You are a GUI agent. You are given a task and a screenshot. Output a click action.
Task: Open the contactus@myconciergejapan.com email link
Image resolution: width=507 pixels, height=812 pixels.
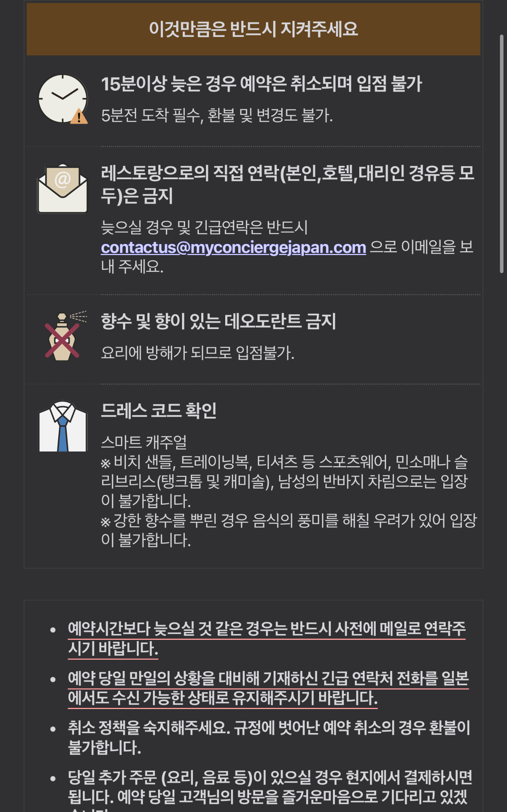233,248
